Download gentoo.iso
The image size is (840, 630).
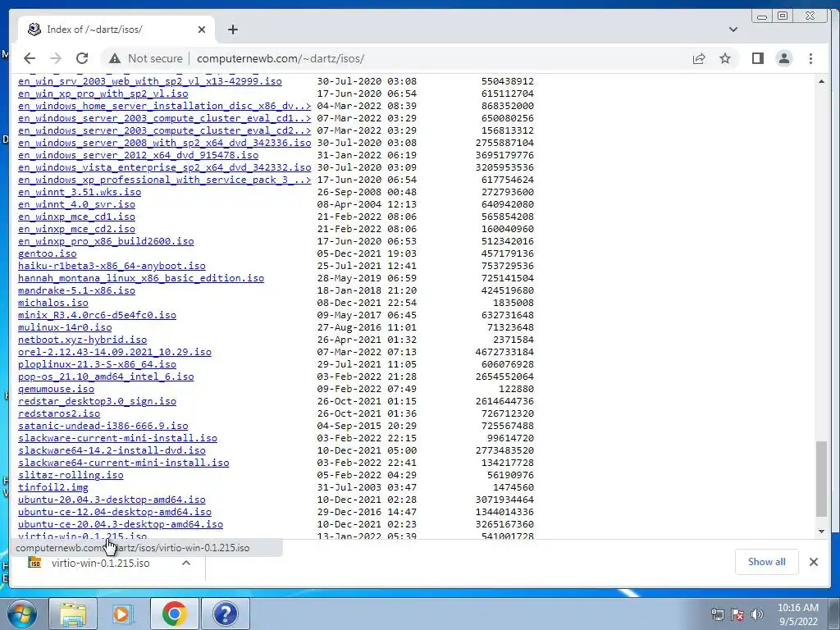(47, 253)
